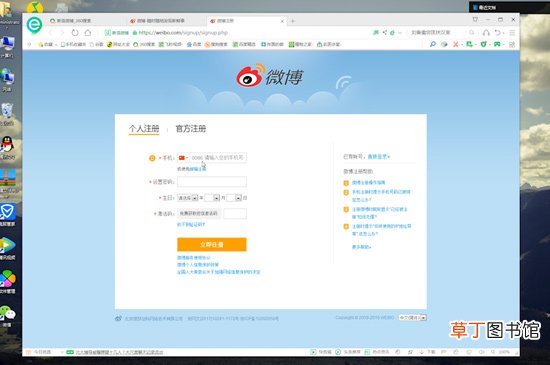Switch to the first 360搜索 tab
The image size is (550, 365).
coord(86,21)
